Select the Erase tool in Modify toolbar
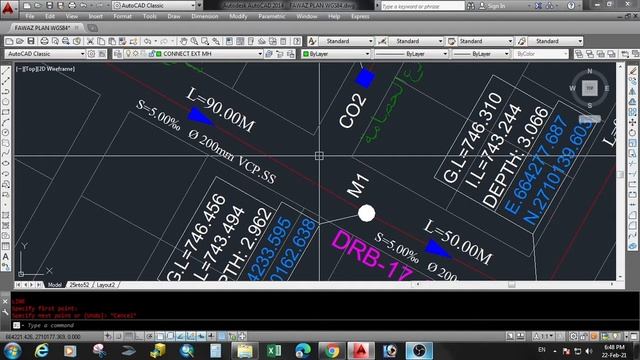The image size is (640, 360). (632, 71)
